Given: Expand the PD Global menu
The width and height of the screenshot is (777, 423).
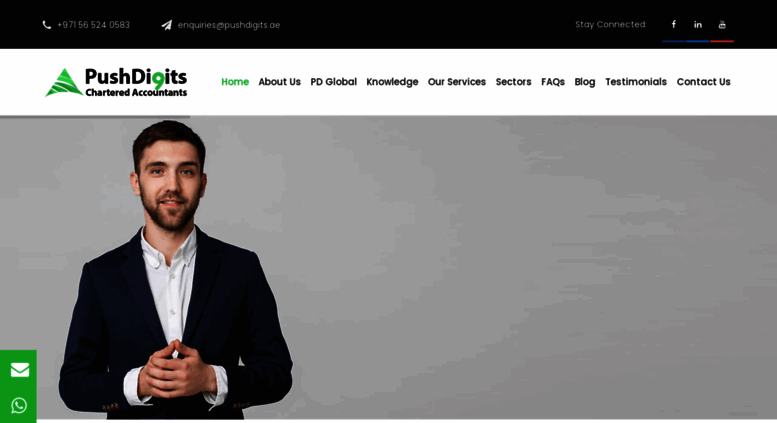Looking at the screenshot, I should (333, 82).
